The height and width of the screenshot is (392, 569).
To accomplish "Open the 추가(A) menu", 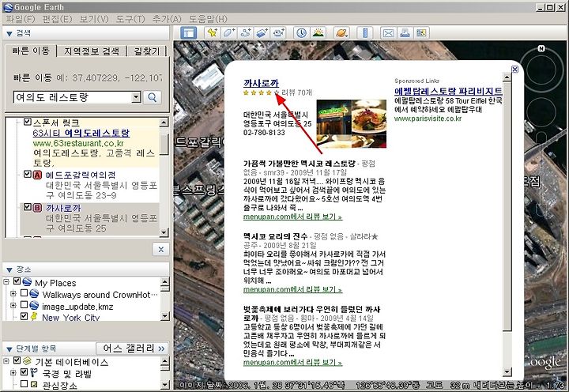I will [x=167, y=18].
